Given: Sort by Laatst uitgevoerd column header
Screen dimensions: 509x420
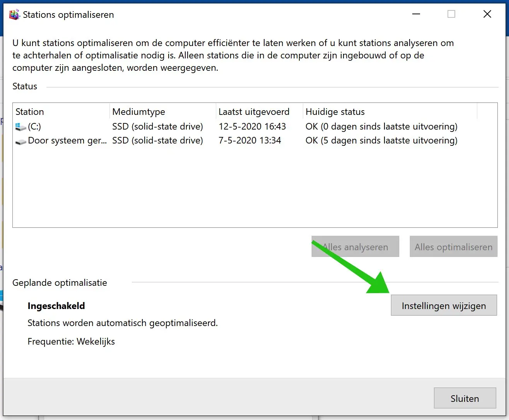Looking at the screenshot, I should (260, 112).
